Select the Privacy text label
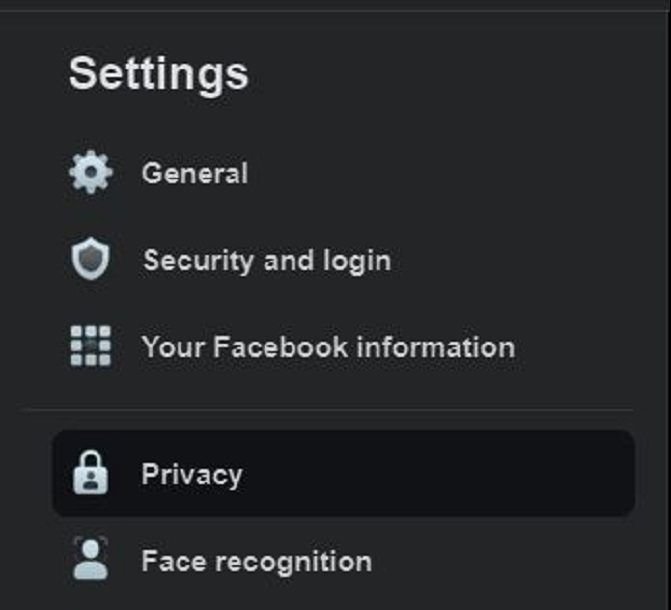This screenshot has height=610, width=671. tap(191, 473)
